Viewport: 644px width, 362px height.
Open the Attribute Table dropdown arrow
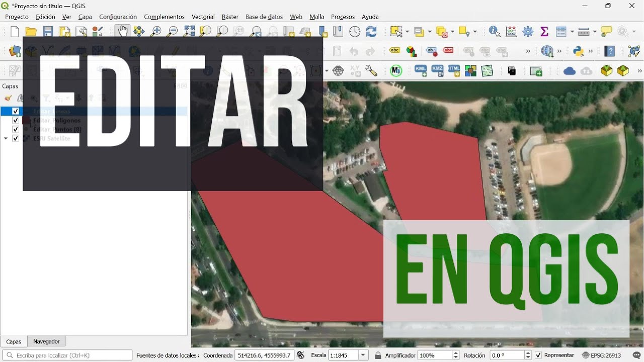coord(572,32)
